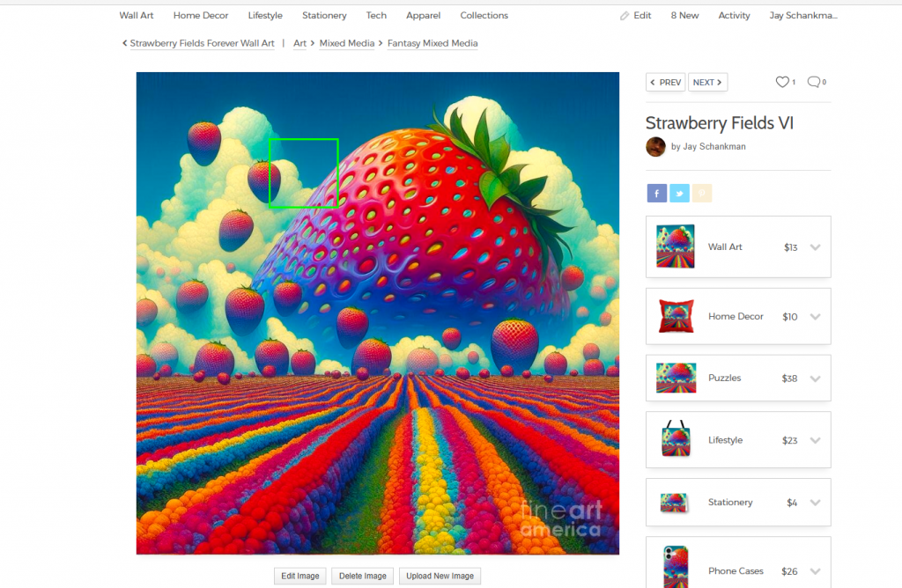Open the comments speech bubble icon
902x588 pixels.
(813, 82)
